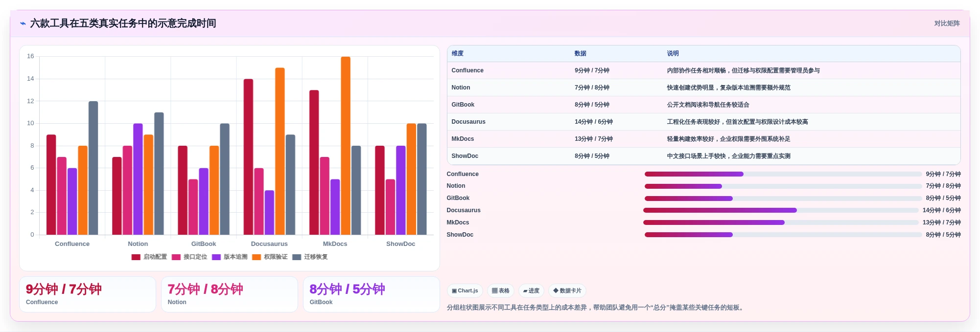This screenshot has width=980, height=332.
Task: Click the y-axis value 16
Action: point(30,56)
